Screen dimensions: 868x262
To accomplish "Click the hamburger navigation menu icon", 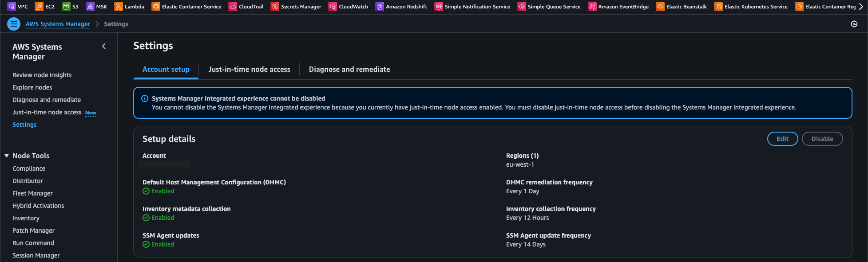I will point(14,24).
